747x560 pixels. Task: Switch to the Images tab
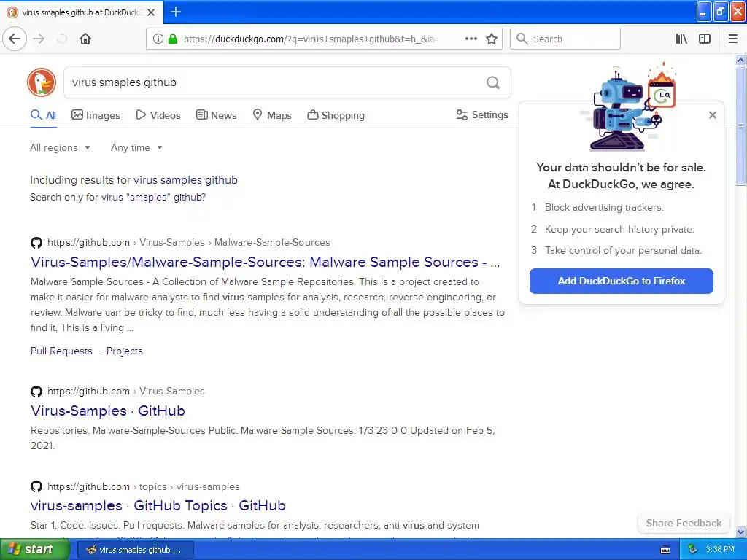[96, 115]
